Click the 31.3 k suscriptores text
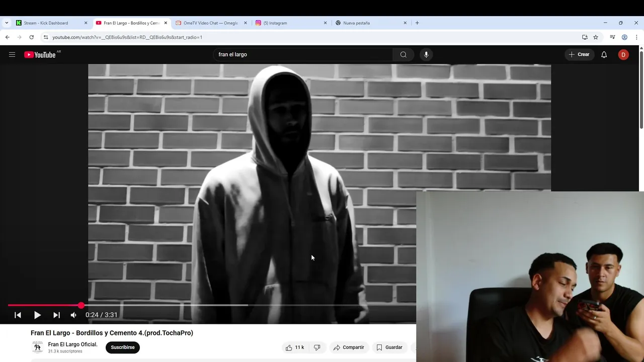The height and width of the screenshot is (362, 644). click(65, 351)
